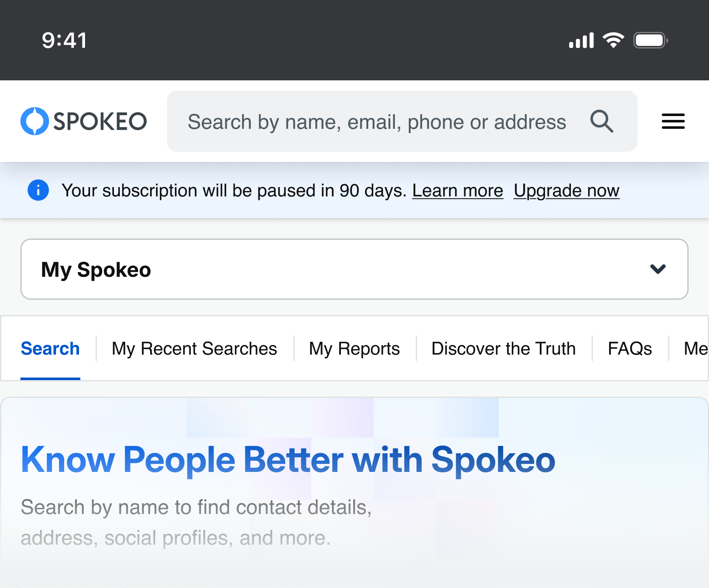Click the SPOKEO wordmark text
The width and height of the screenshot is (709, 588).
100,122
